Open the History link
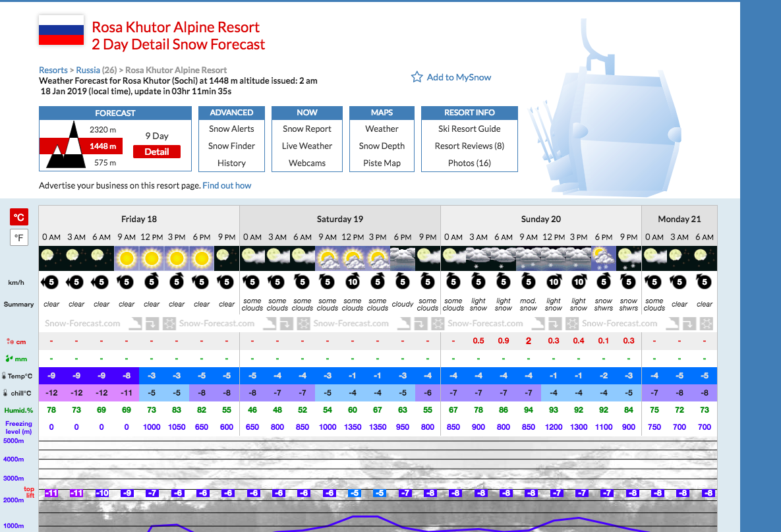The image size is (781, 532). click(x=231, y=163)
